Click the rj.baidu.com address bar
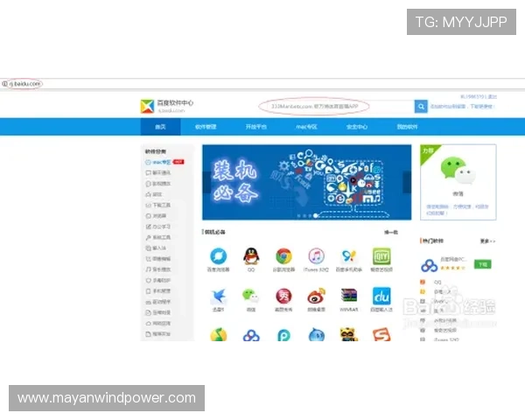Screen dimensions: 525x420 [24, 84]
